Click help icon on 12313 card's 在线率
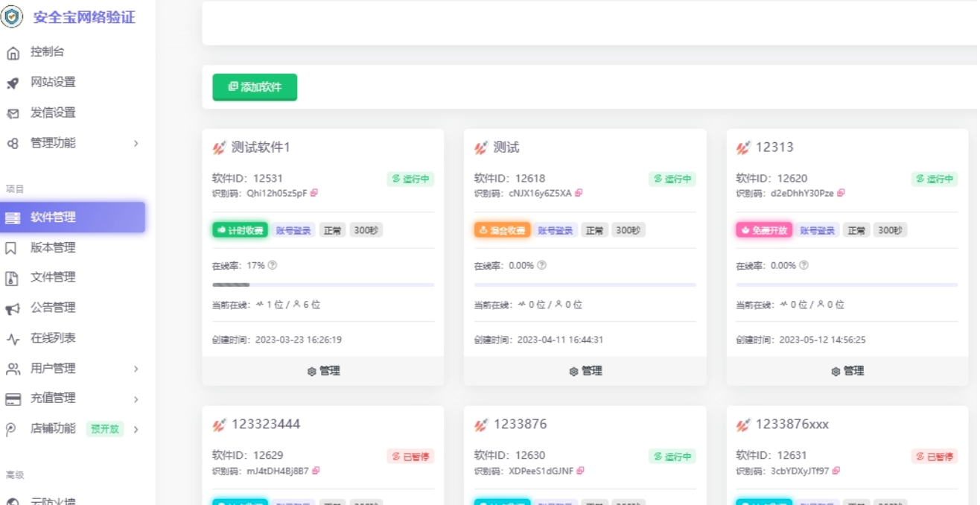Viewport: 980px width, 505px height. pyautogui.click(x=804, y=265)
